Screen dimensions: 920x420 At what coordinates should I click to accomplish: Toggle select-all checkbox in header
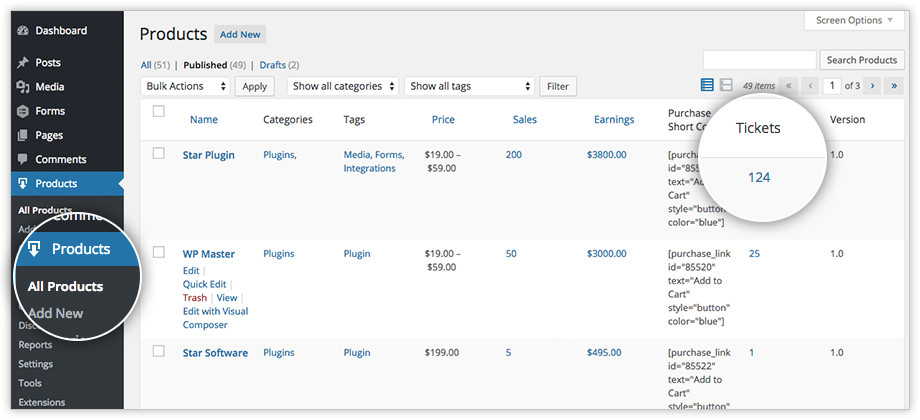(158, 111)
